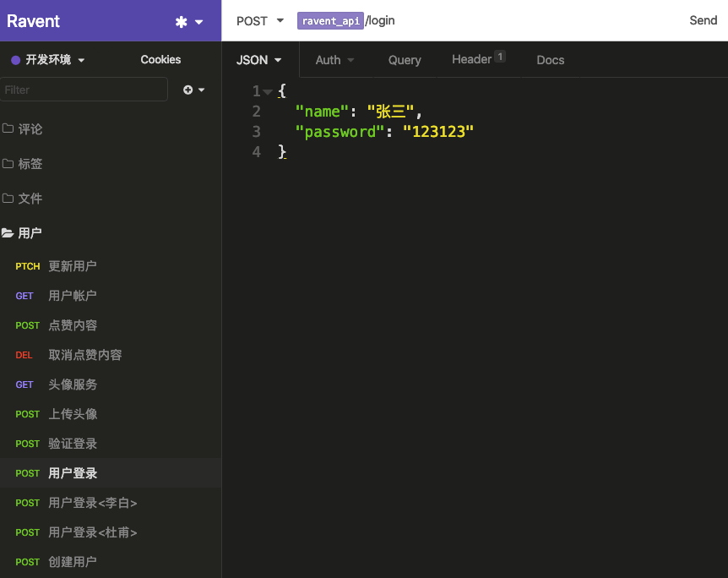The image size is (728, 578).
Task: Switch to the Auth tab
Action: 334,60
